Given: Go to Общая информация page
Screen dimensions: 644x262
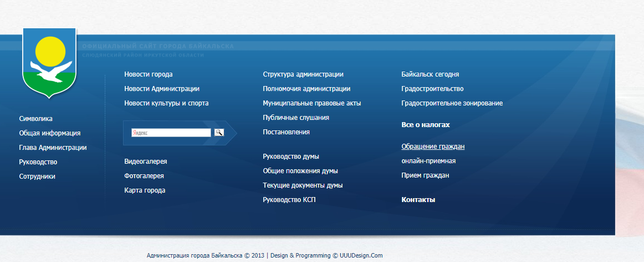Looking at the screenshot, I should coord(49,133).
